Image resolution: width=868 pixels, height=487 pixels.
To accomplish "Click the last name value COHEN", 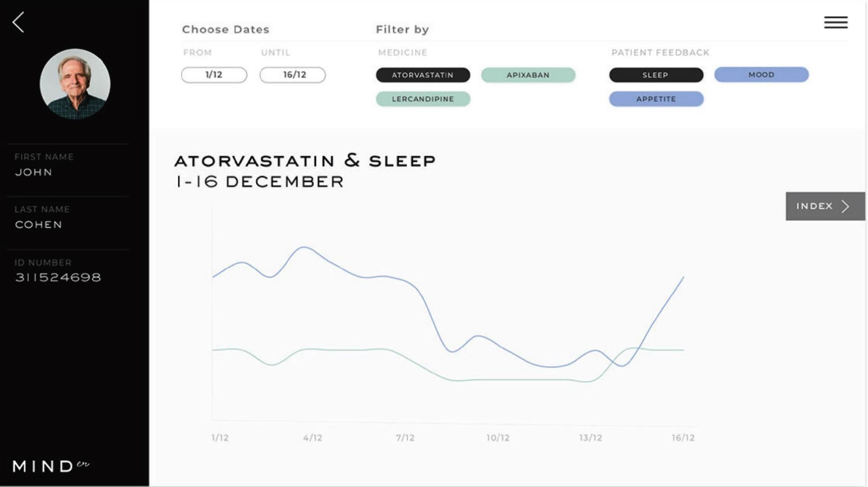I will pos(39,224).
